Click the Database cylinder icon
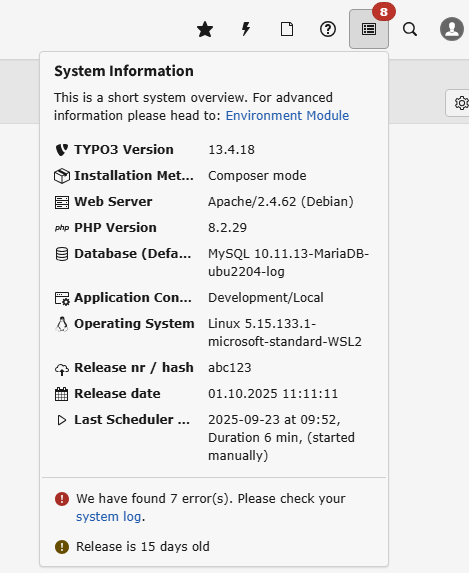Screen dimensions: 469x573 (x=62, y=254)
